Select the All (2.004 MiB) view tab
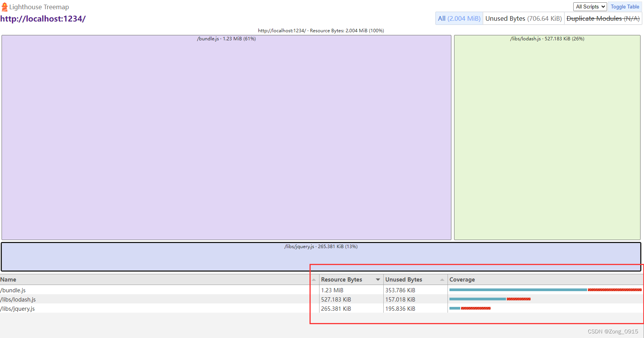 [459, 18]
